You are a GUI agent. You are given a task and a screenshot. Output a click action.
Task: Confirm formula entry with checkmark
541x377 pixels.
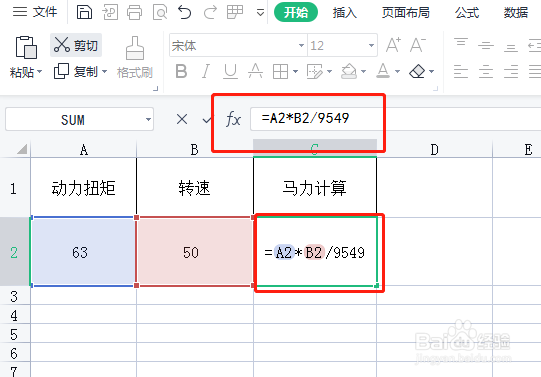click(x=206, y=120)
